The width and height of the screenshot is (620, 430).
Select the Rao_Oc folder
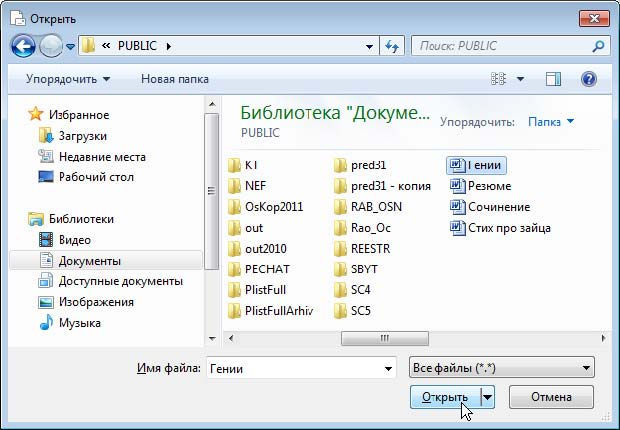point(362,228)
